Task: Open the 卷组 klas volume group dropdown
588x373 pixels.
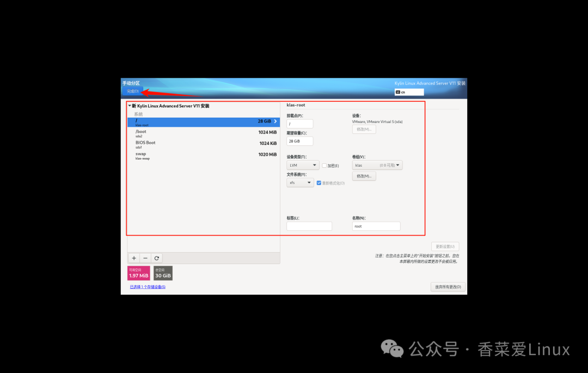Action: 377,165
